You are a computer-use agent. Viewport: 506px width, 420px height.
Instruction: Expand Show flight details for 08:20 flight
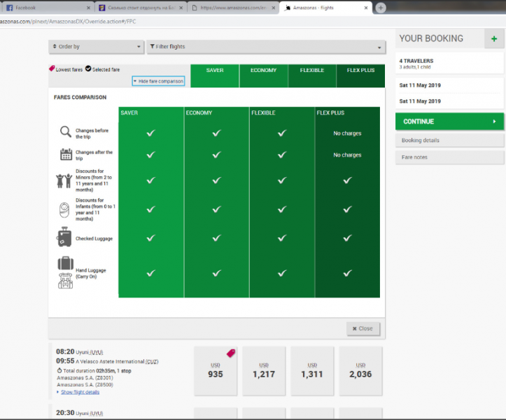pos(80,392)
